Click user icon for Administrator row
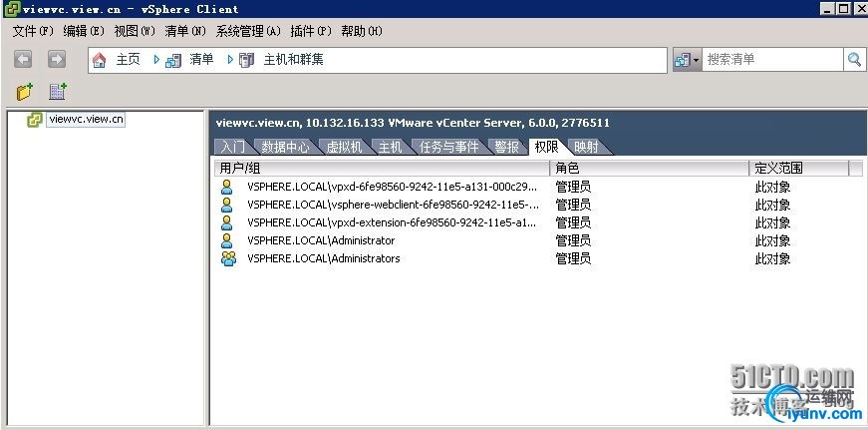Screen dimensions: 868x430 click(x=227, y=240)
